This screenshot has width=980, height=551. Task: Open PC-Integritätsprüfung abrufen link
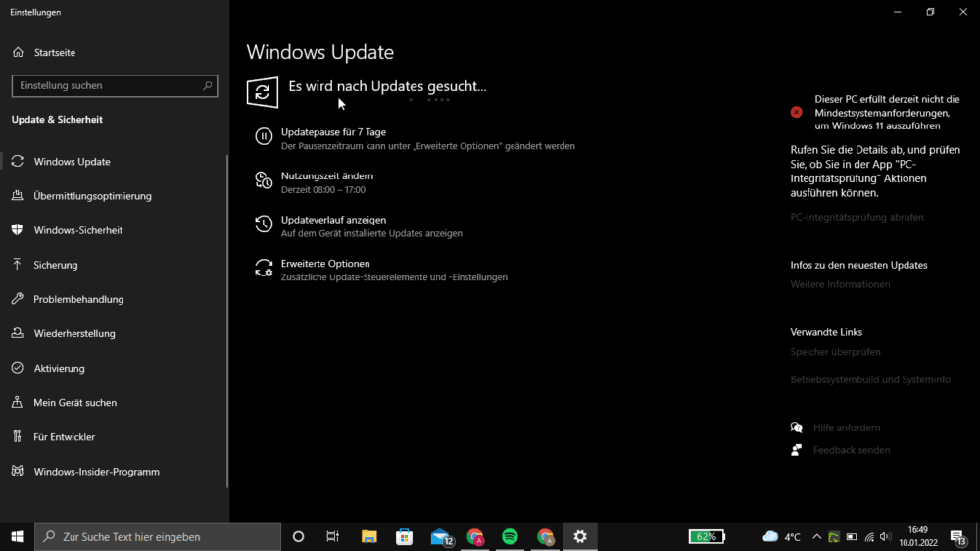(x=857, y=217)
